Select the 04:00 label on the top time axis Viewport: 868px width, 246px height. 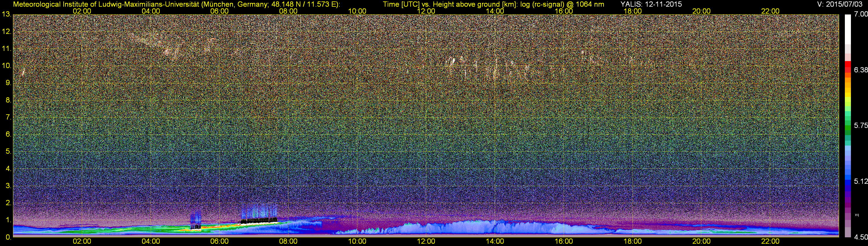pyautogui.click(x=151, y=11)
